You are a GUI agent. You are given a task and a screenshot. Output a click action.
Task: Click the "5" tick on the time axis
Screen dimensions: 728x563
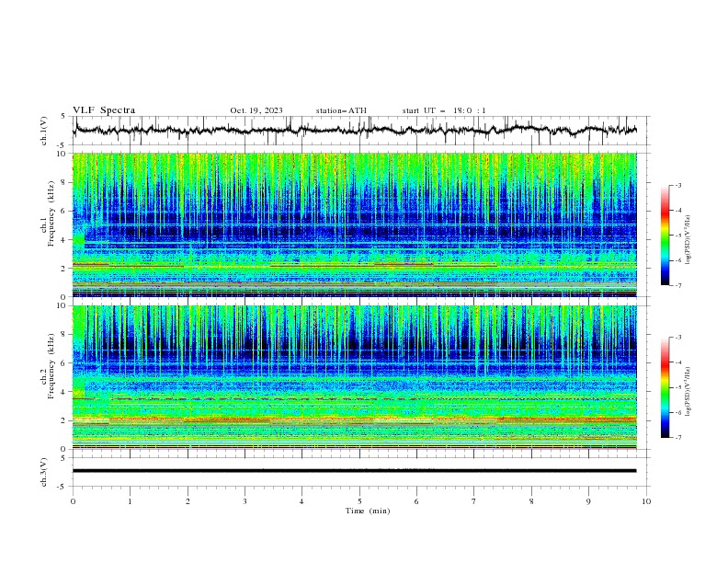point(359,501)
